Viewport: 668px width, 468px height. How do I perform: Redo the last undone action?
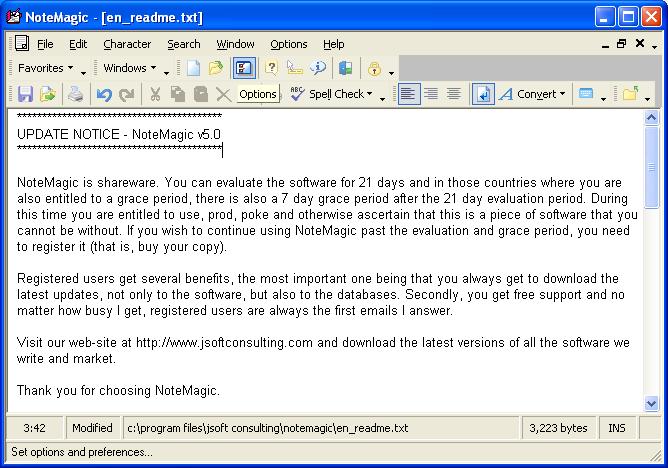click(x=127, y=94)
